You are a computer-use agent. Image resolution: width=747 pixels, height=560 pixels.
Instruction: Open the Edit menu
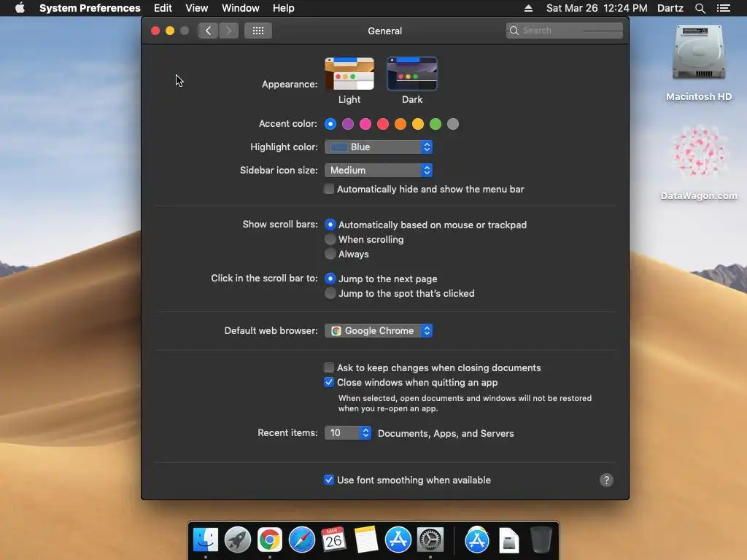coord(163,8)
